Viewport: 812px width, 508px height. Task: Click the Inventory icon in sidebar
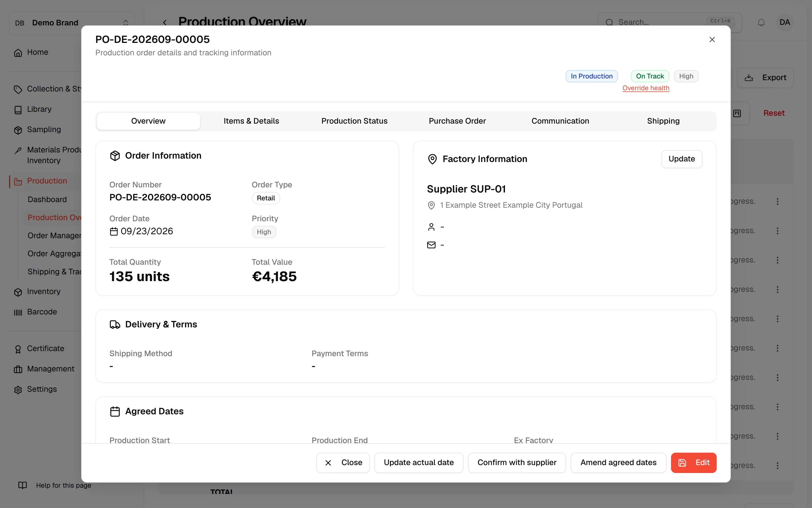(18, 292)
